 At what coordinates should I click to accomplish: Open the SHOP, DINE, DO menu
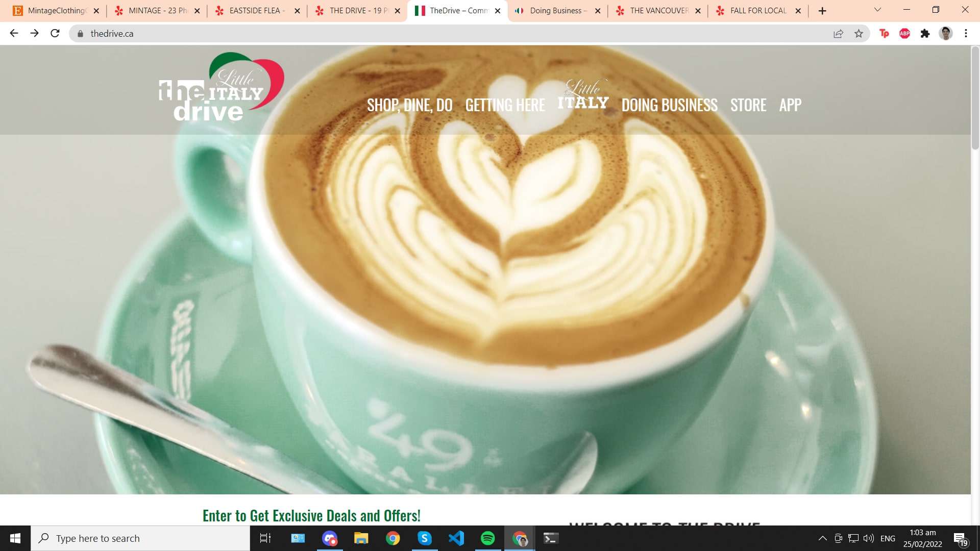[409, 105]
